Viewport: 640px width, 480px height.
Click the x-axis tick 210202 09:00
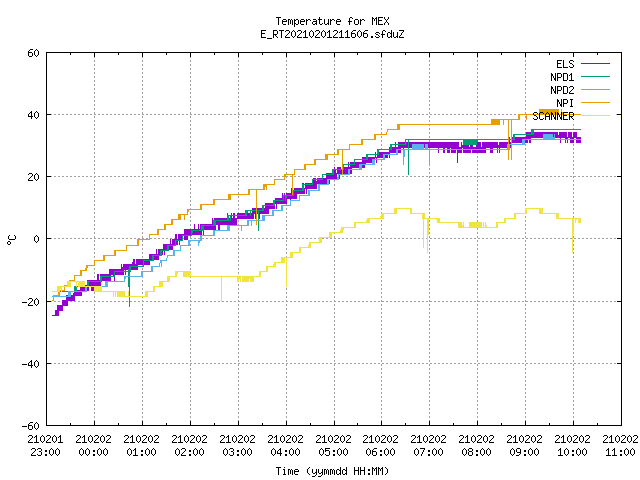524,446
